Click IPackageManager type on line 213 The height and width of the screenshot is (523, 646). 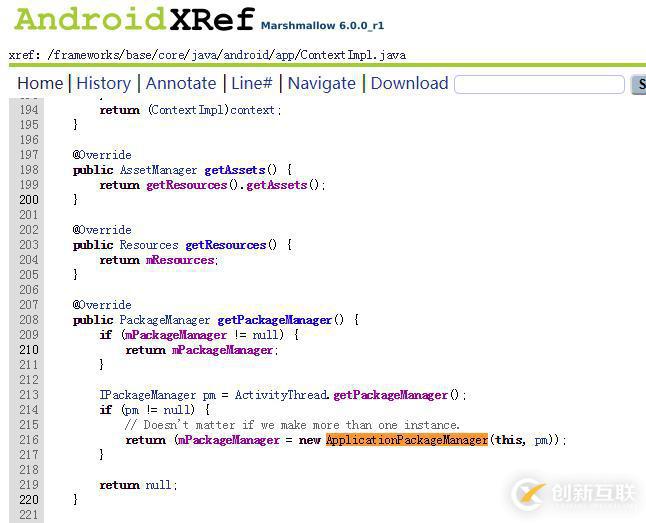point(148,395)
